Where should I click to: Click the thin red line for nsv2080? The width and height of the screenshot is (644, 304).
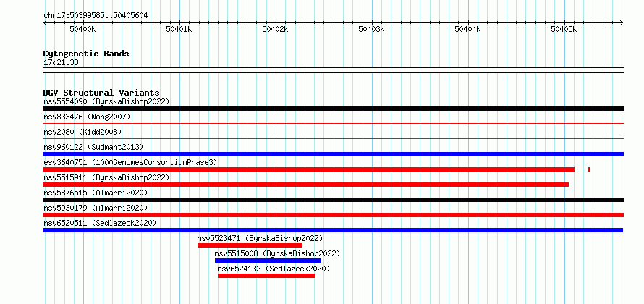click(x=333, y=138)
